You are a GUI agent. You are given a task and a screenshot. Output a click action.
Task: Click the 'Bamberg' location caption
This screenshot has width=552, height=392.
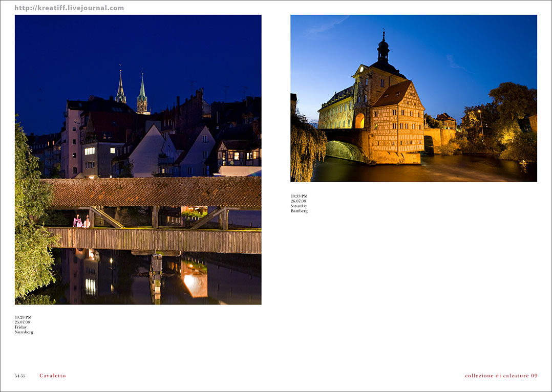pos(299,211)
